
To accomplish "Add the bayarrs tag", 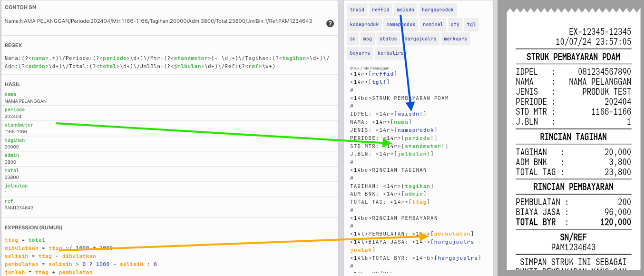I will 360,53.
